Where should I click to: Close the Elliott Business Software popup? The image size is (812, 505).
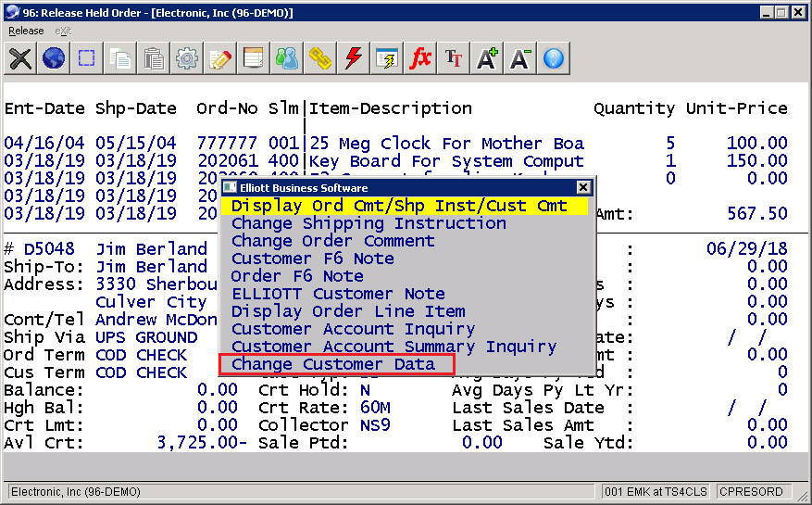583,187
